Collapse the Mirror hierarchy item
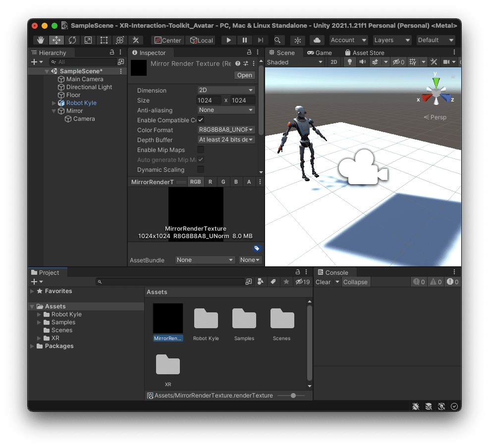This screenshot has width=489, height=448. [x=54, y=111]
